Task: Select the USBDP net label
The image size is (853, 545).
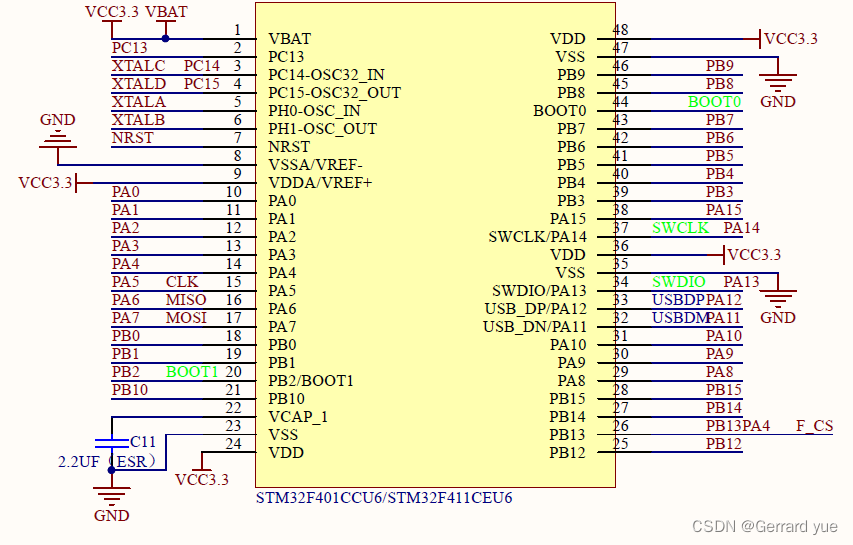Action: 678,300
